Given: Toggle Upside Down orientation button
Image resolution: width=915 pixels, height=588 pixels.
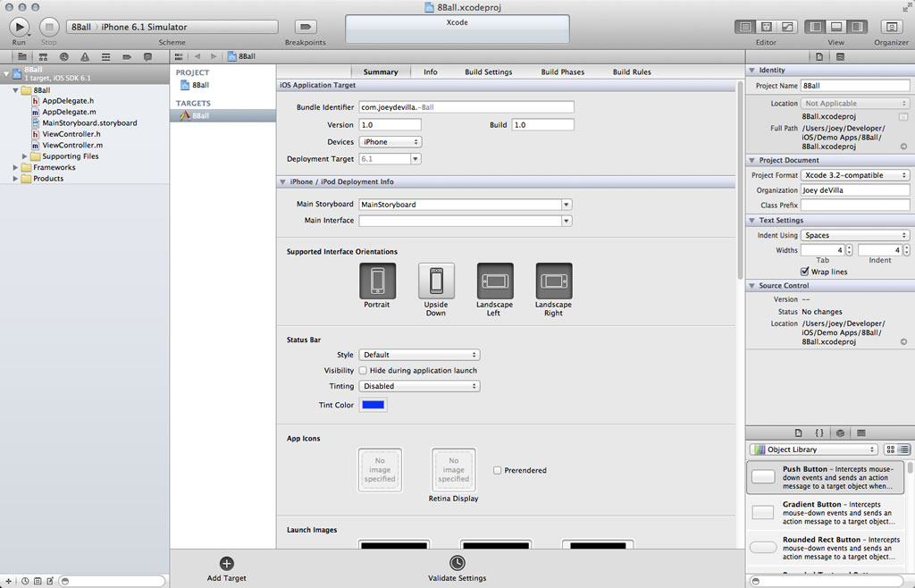Looking at the screenshot, I should 436,281.
